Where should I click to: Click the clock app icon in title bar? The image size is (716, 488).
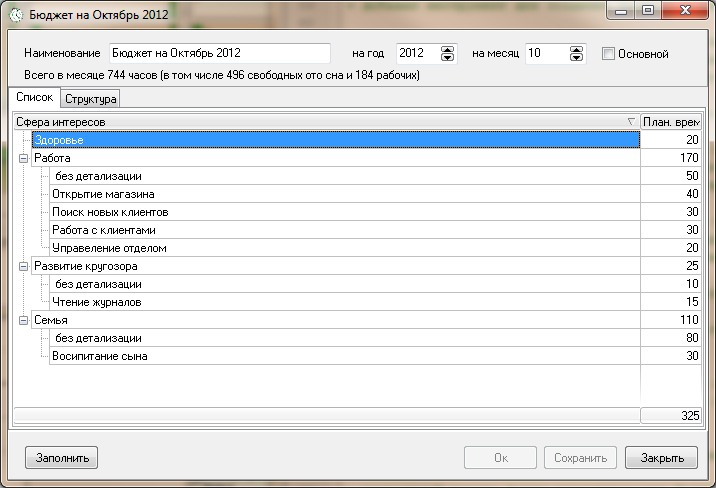[x=16, y=14]
